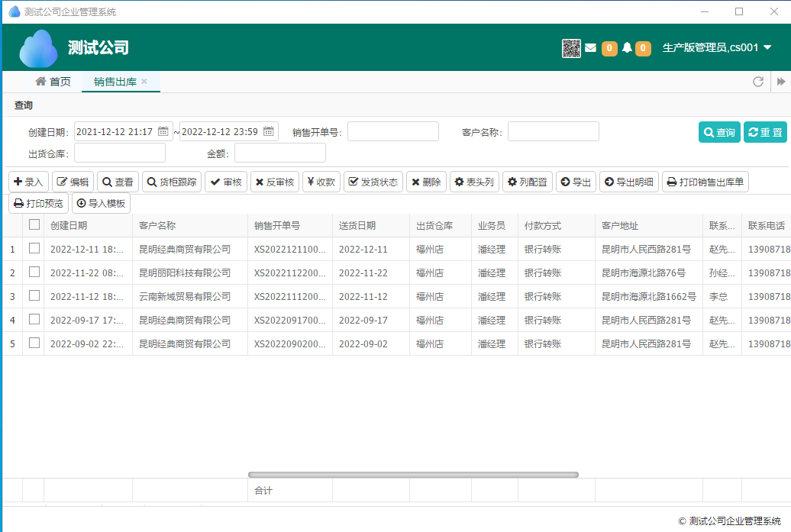
Task: Open calendar picker for end creation date
Action: (269, 131)
